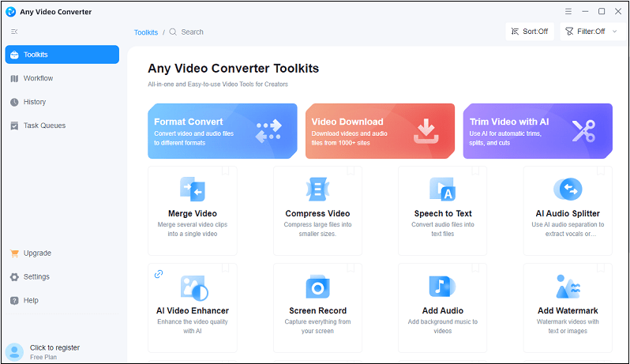The image size is (630, 364).
Task: Click the Add Audio music note icon
Action: (x=442, y=286)
